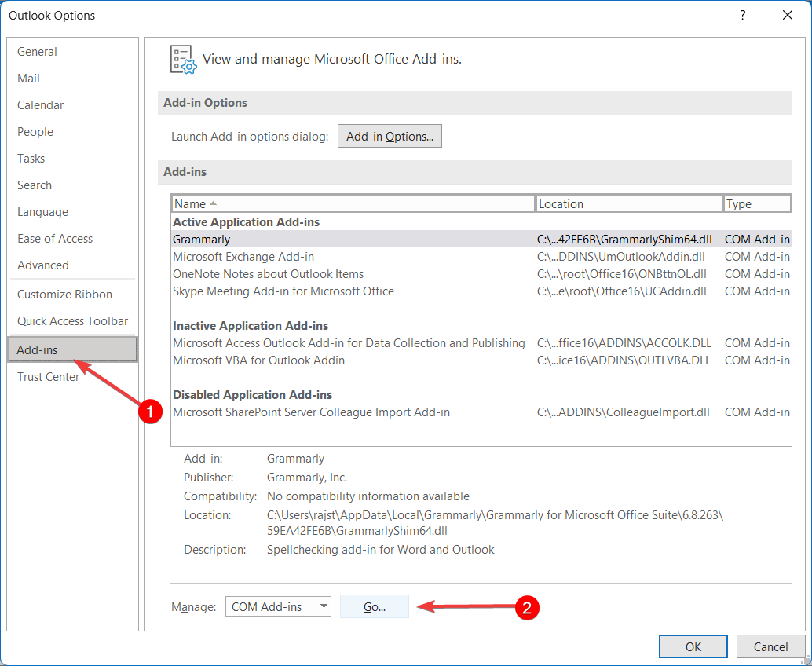Select the Grammarly add-in row
The image size is (812, 666).
[481, 240]
